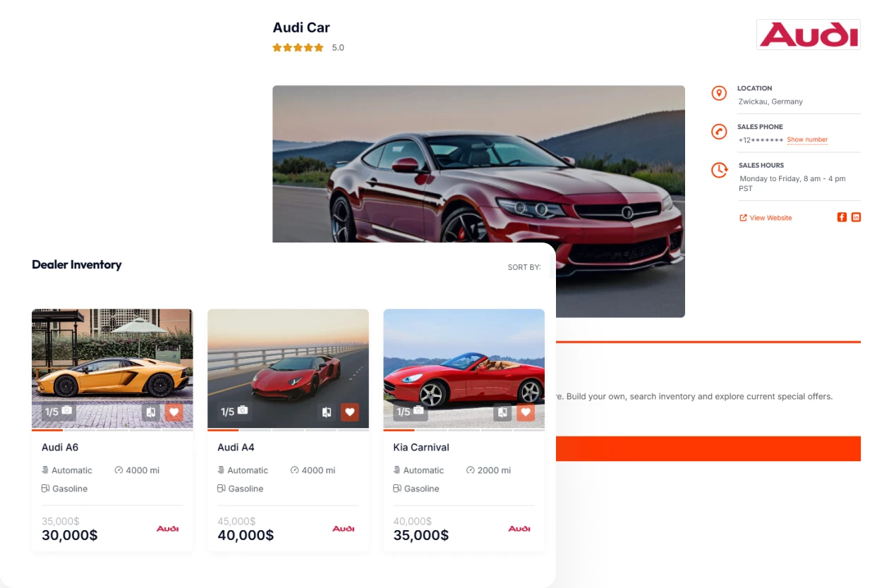
Task: Click the sales phone icon
Action: coord(719,132)
